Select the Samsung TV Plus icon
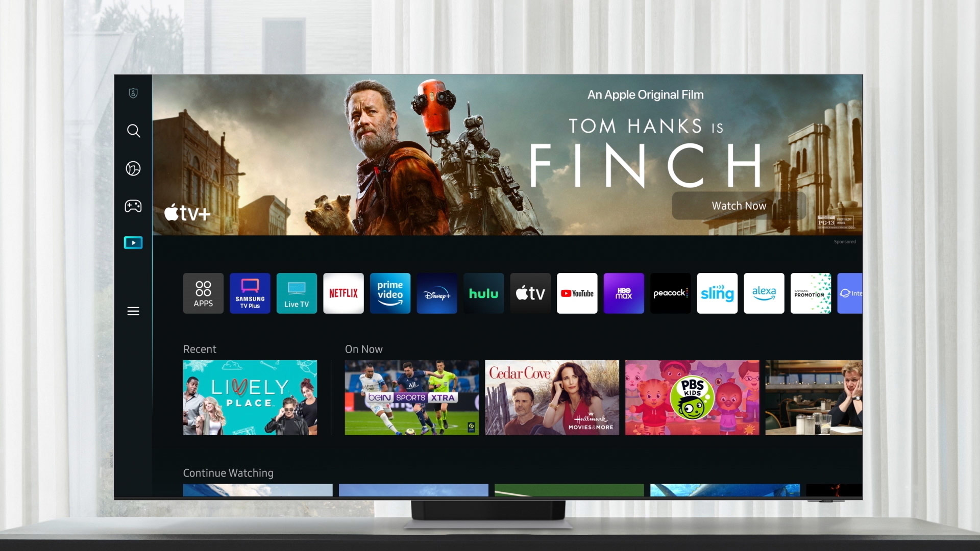Viewport: 980px width, 551px height. tap(250, 293)
